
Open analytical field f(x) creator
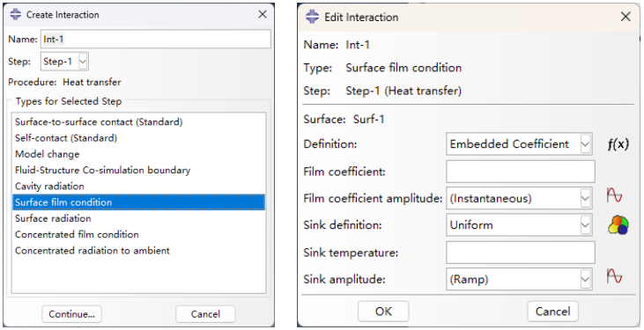click(618, 144)
